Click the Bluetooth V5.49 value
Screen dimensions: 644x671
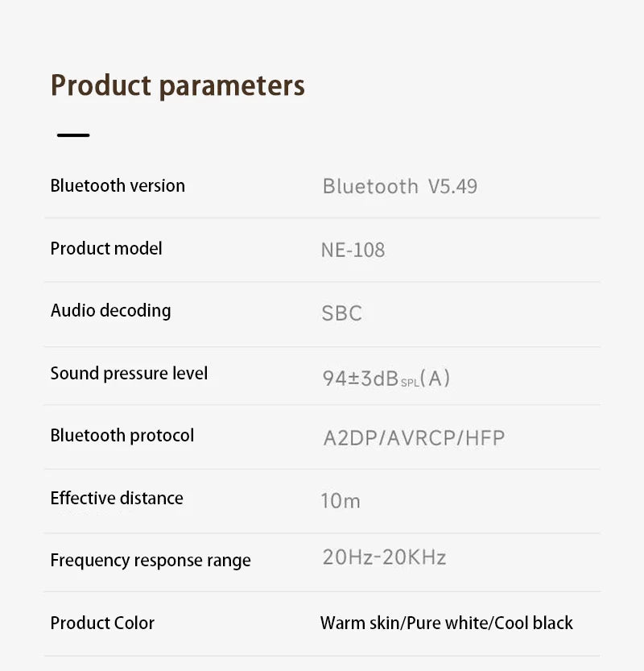[x=400, y=187]
